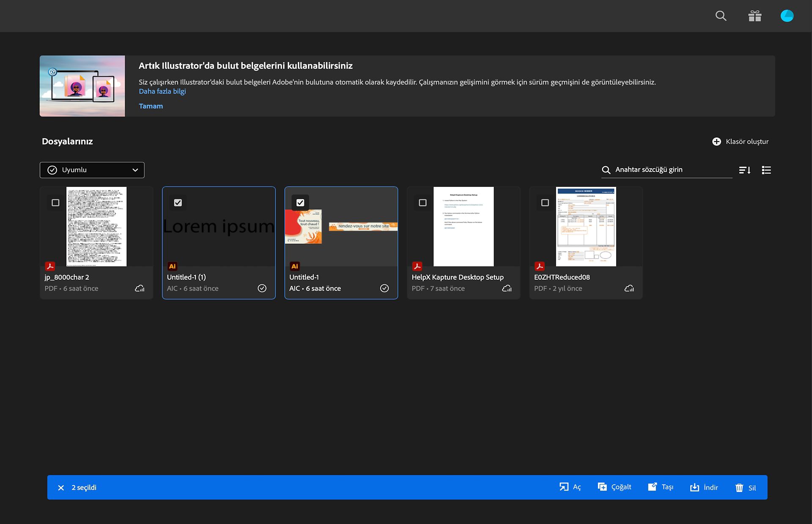Select the E0ZHTReduced08 checkbox
The image size is (812, 524).
click(x=545, y=203)
